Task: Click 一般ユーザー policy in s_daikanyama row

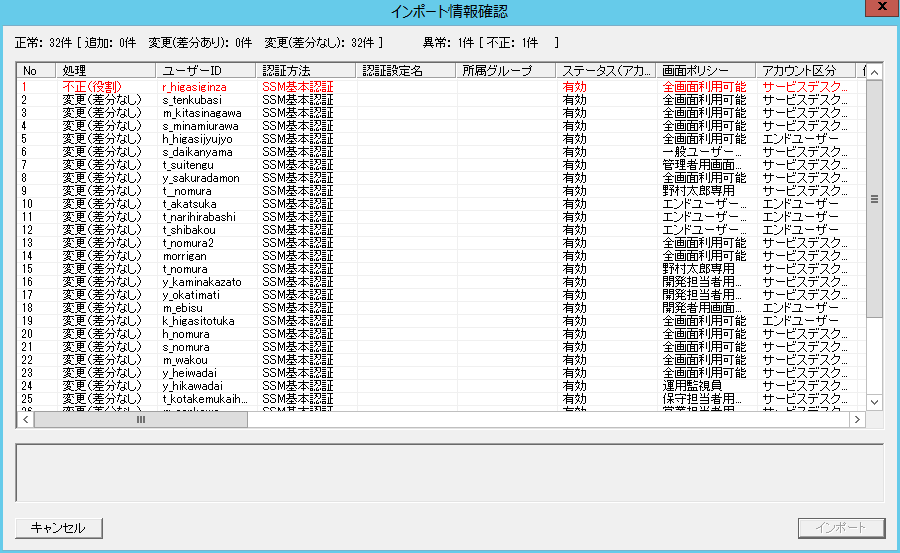Action: [702, 152]
